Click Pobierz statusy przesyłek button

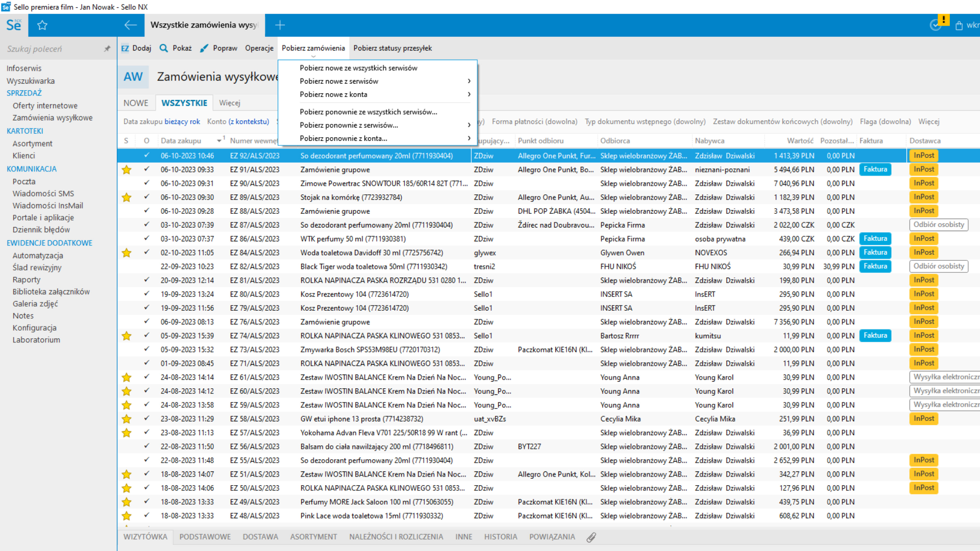click(x=393, y=48)
